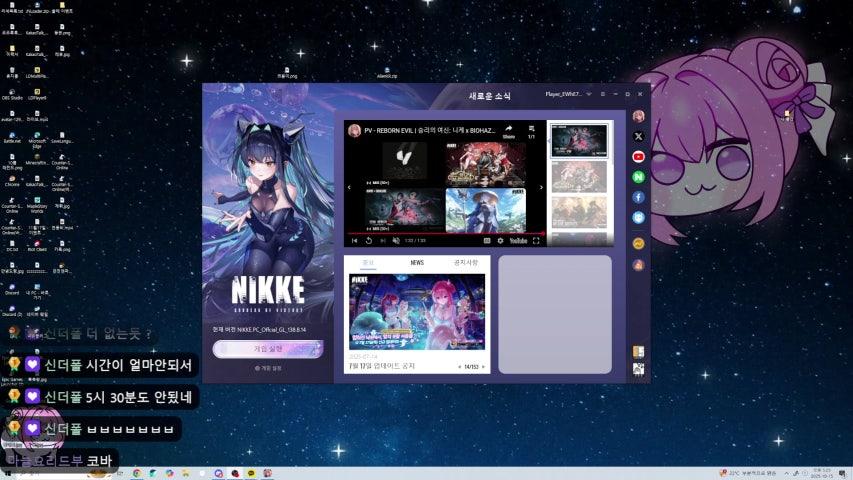Select the third video thumbnail in side list

coord(579,212)
